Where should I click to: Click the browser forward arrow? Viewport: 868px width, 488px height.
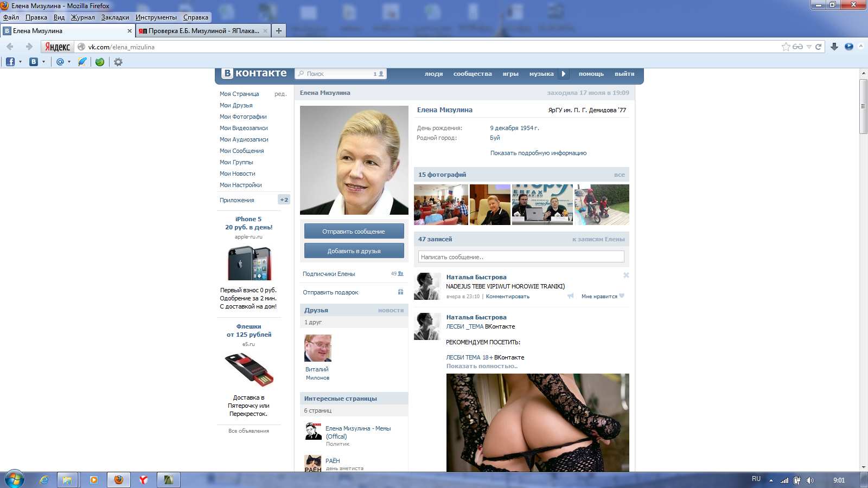coord(29,47)
